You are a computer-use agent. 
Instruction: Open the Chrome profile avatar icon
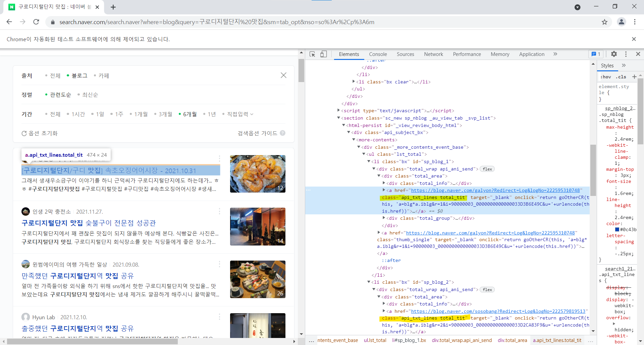pos(621,22)
